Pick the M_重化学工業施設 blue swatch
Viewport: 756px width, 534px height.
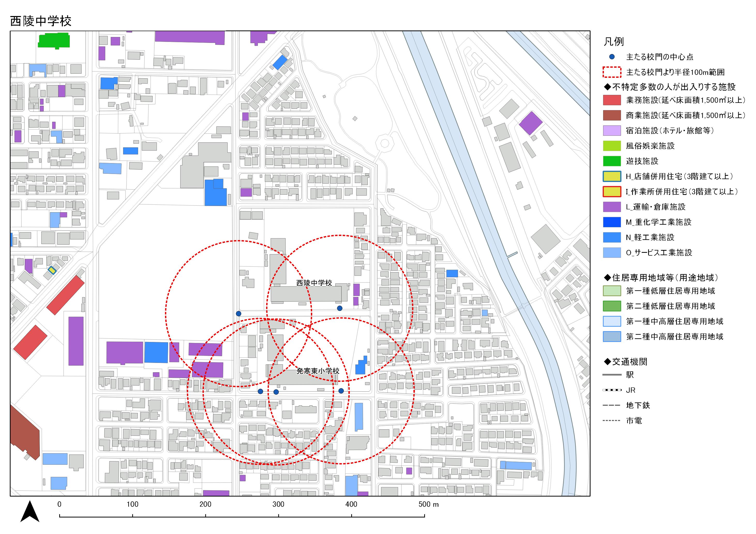(612, 222)
